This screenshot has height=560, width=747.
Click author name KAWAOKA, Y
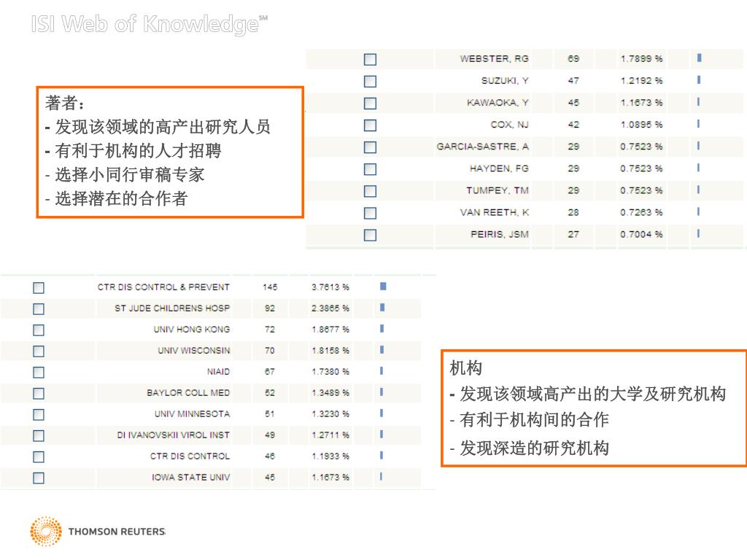click(498, 102)
